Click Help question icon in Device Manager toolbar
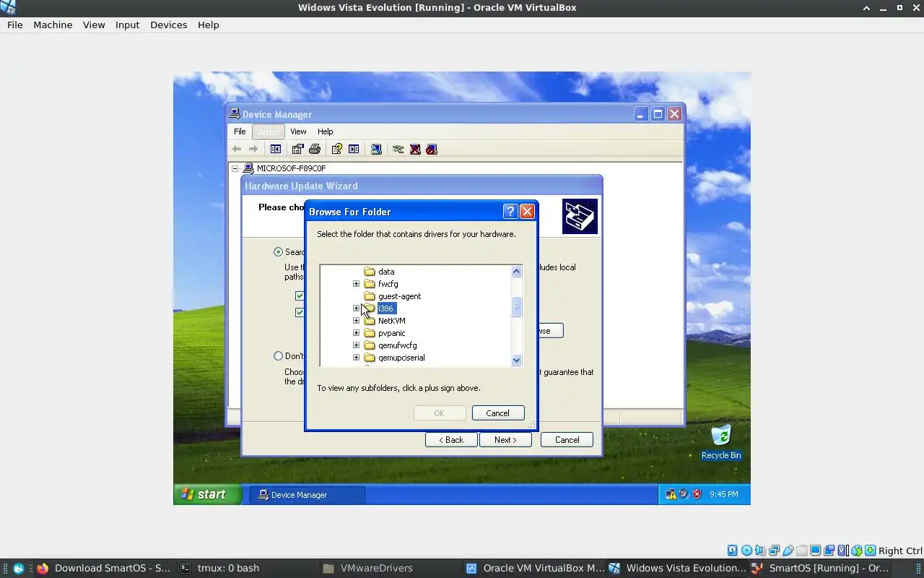Screen dimensions: 924x578 point(336,149)
